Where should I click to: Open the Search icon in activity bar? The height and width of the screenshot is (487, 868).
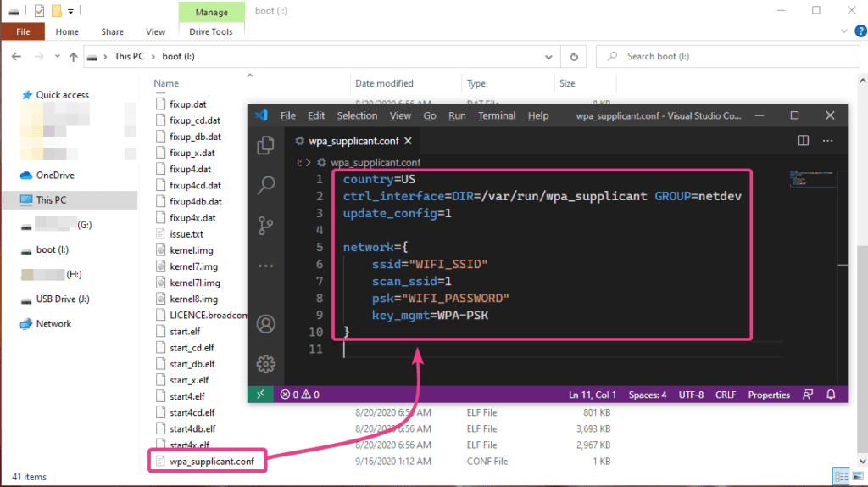point(266,184)
